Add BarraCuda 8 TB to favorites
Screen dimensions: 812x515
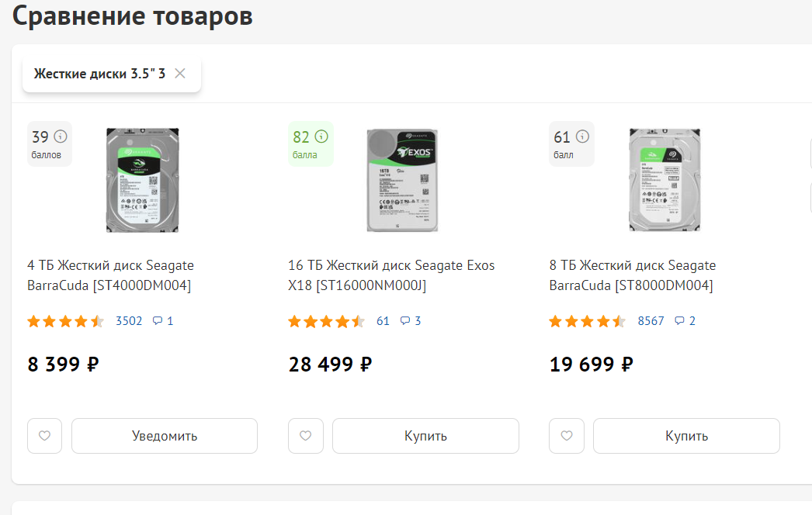click(x=566, y=436)
